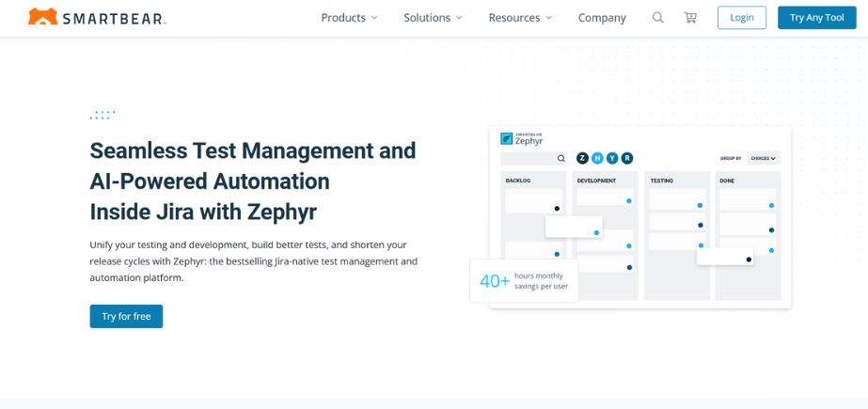
Task: Click the magnifier icon in the Zephyr board search
Action: coord(560,159)
